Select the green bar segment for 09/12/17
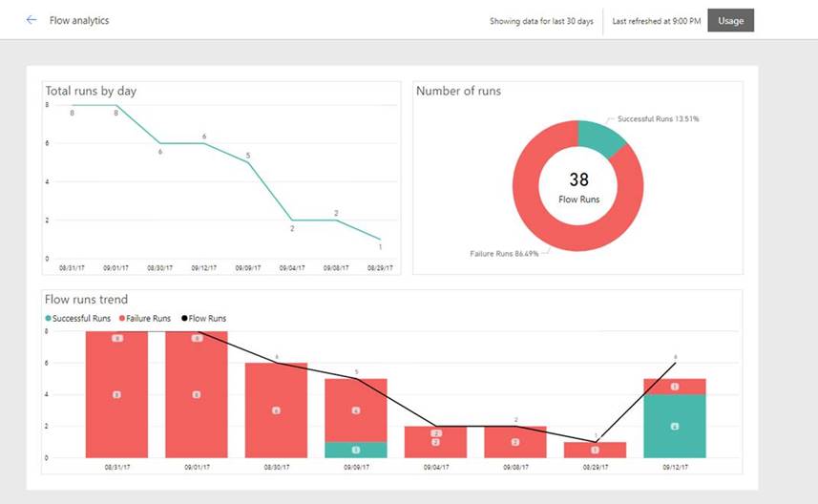Image resolution: width=818 pixels, height=504 pixels. pyautogui.click(x=674, y=426)
